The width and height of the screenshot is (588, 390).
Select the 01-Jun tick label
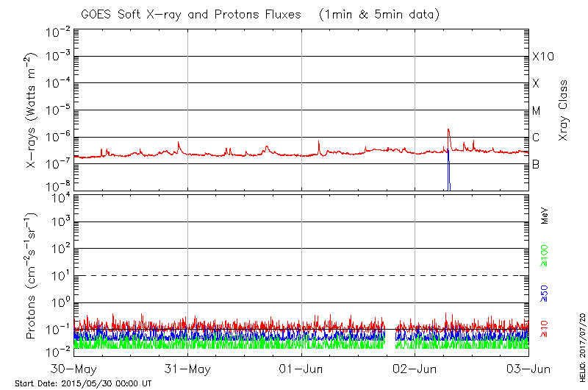301,369
